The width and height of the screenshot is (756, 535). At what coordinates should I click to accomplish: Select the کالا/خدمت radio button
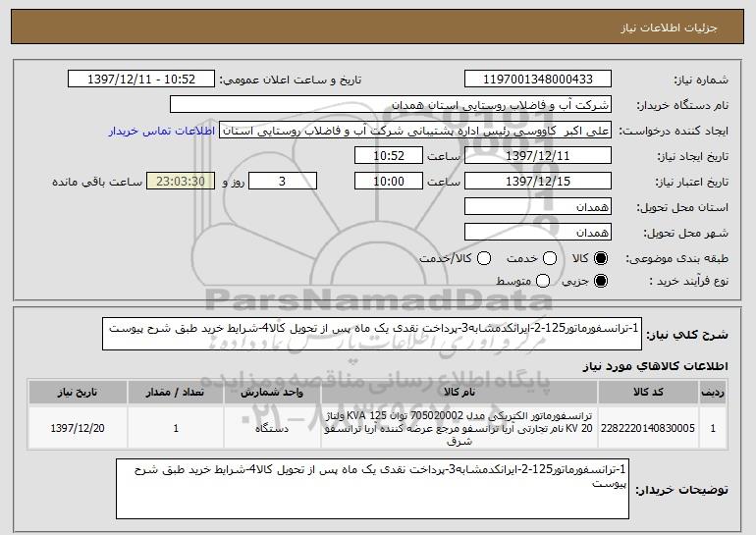(484, 258)
